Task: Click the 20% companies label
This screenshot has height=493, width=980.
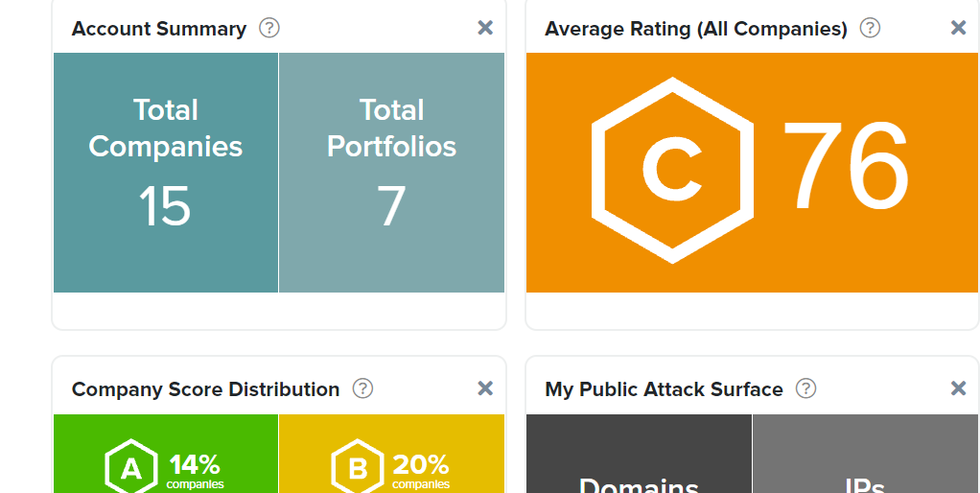Action: pos(421,471)
